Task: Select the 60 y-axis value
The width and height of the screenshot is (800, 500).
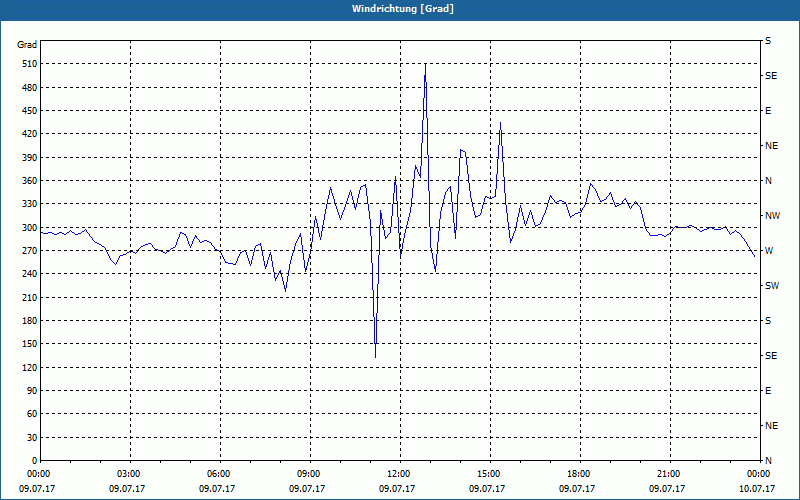Action: (x=33, y=414)
